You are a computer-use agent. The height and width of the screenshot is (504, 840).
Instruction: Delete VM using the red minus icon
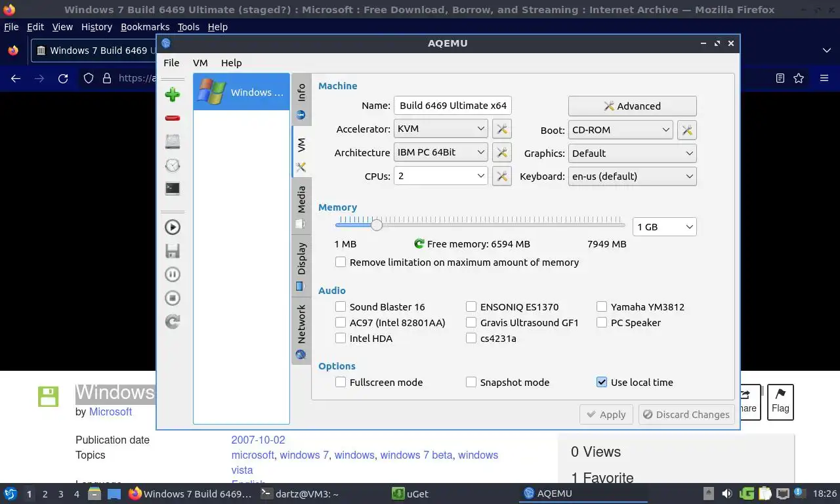pyautogui.click(x=173, y=118)
